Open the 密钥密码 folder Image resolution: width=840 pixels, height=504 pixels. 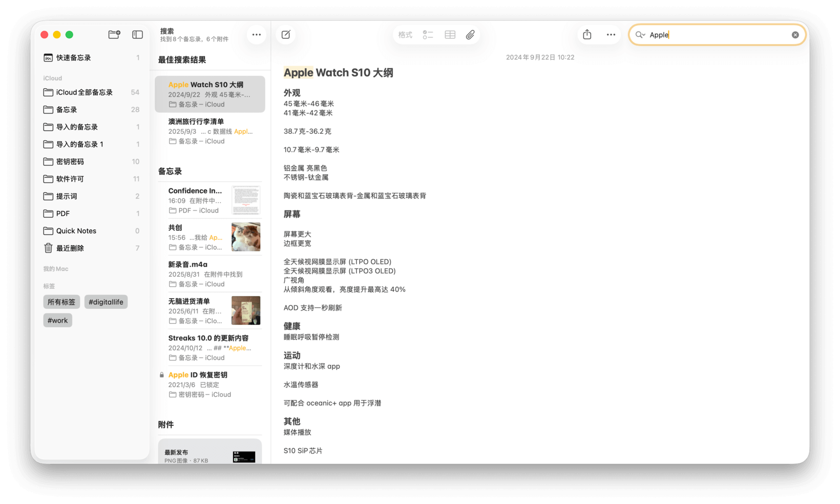(70, 162)
